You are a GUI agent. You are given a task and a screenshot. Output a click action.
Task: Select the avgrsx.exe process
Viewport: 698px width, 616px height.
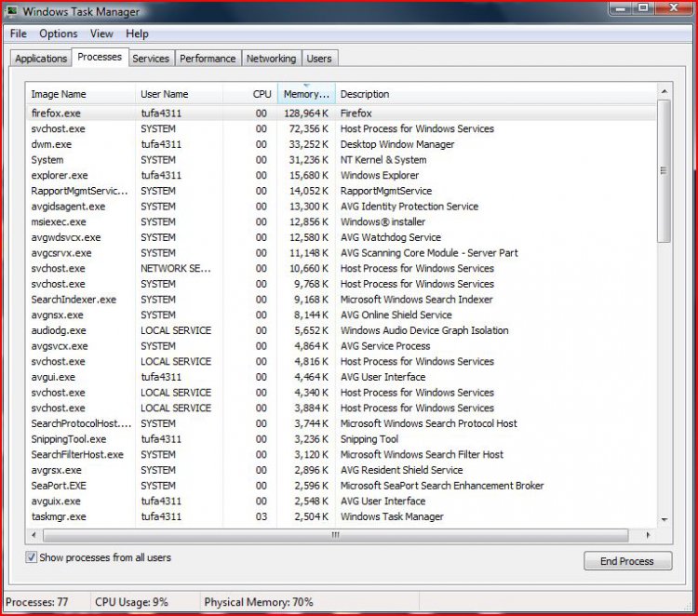[x=341, y=470]
